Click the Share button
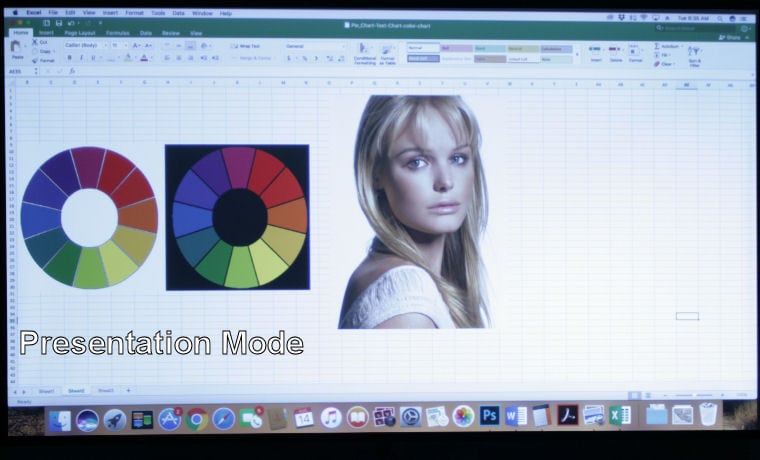This screenshot has height=460, width=760. (x=733, y=37)
